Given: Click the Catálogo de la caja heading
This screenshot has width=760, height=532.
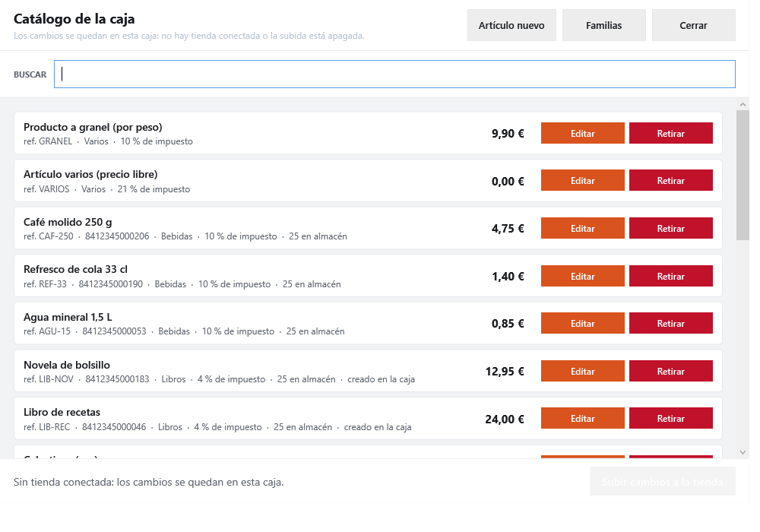Looking at the screenshot, I should 74,19.
